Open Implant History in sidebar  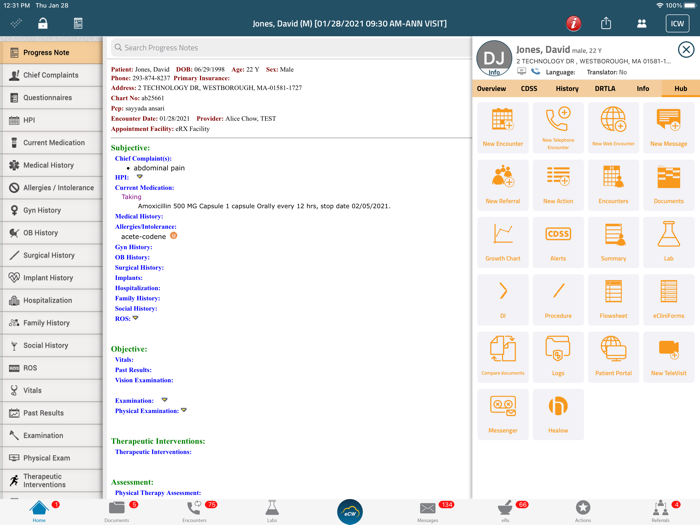click(51, 278)
